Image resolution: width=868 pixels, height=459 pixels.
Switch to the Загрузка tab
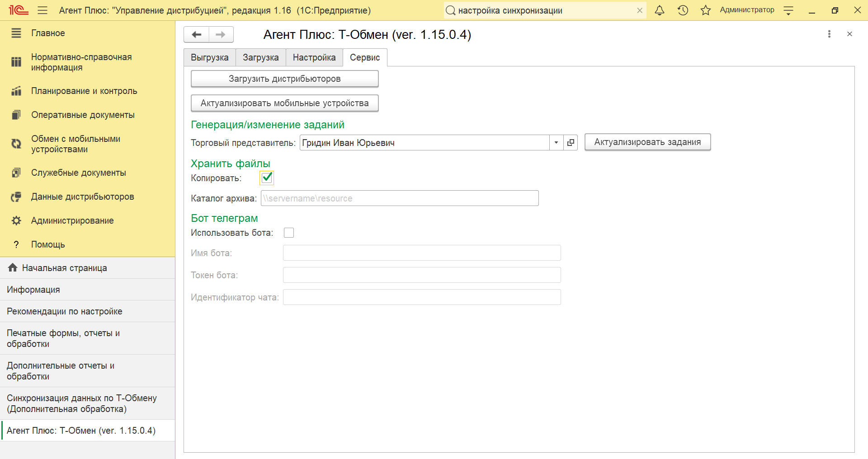[x=261, y=57]
